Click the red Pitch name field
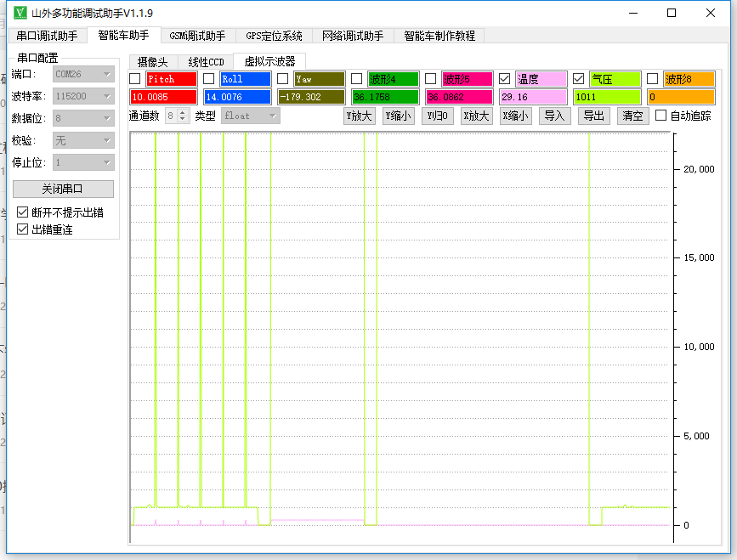Viewport: 737px width, 560px height. point(171,79)
